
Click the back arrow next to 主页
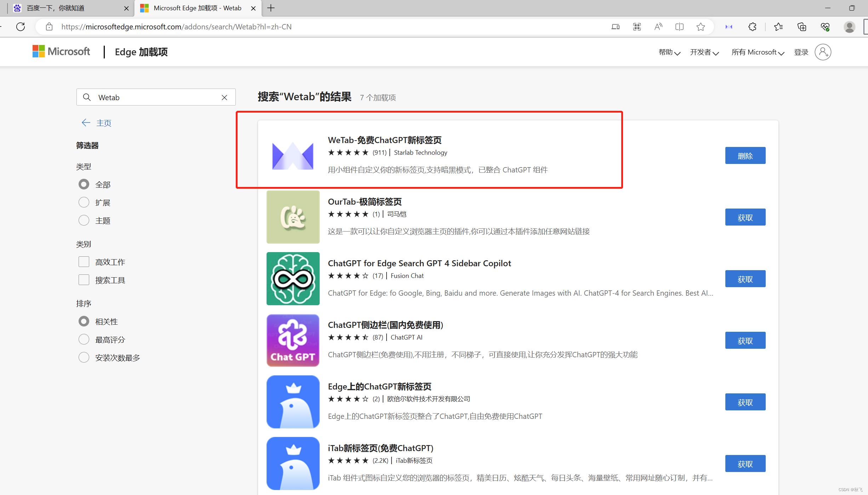(86, 123)
